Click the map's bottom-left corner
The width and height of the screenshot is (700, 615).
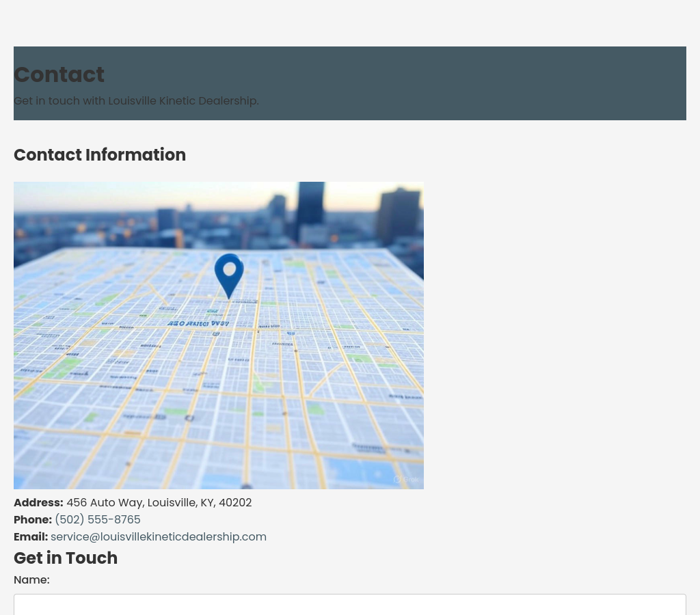[21, 482]
